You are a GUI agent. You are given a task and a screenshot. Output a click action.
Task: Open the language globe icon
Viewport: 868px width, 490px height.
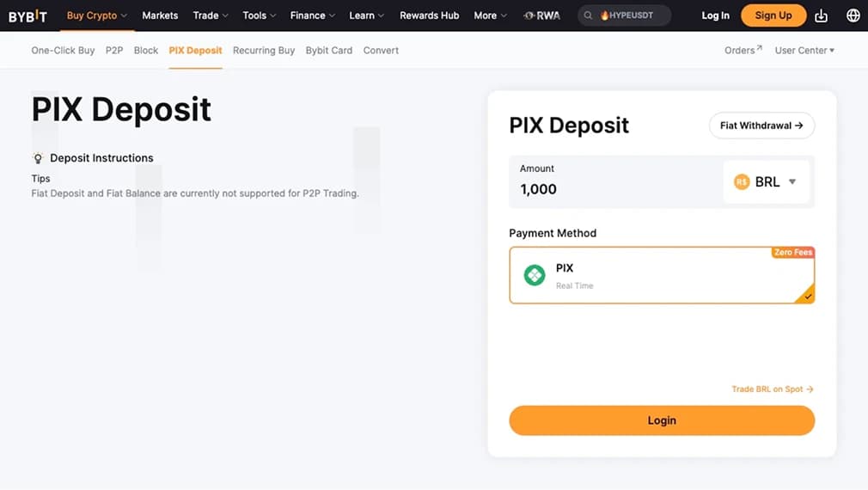click(853, 15)
